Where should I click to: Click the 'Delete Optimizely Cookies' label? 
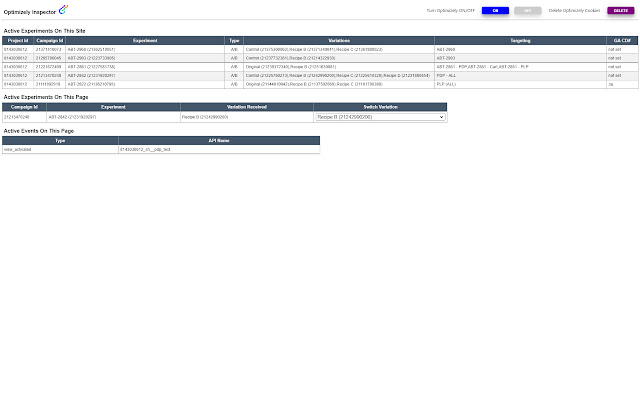point(574,11)
